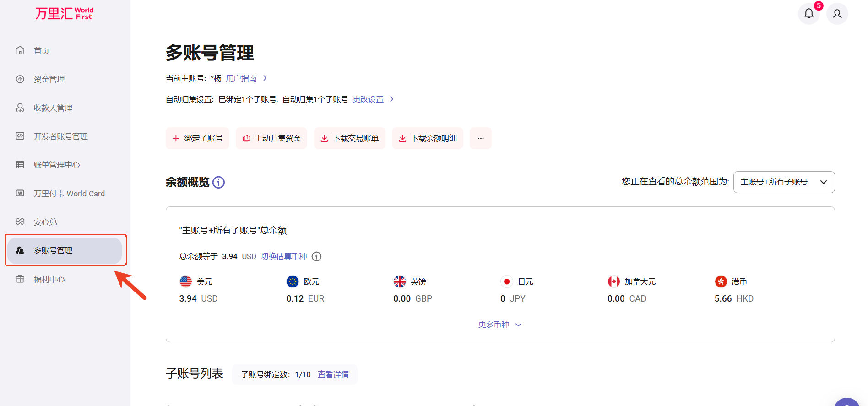Open the notifications bell icon

pyautogui.click(x=808, y=14)
